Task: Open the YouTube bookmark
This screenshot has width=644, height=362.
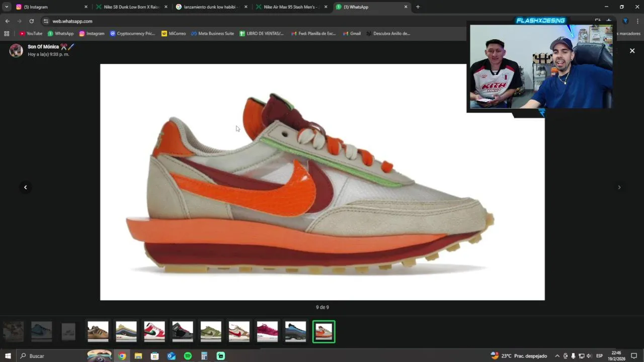Action: coord(31,34)
